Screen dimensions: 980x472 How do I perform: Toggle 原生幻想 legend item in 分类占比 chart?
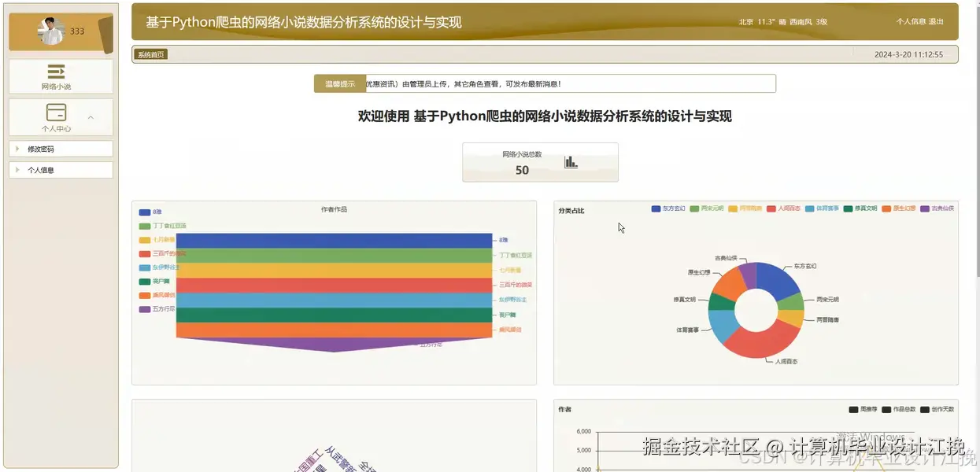899,208
